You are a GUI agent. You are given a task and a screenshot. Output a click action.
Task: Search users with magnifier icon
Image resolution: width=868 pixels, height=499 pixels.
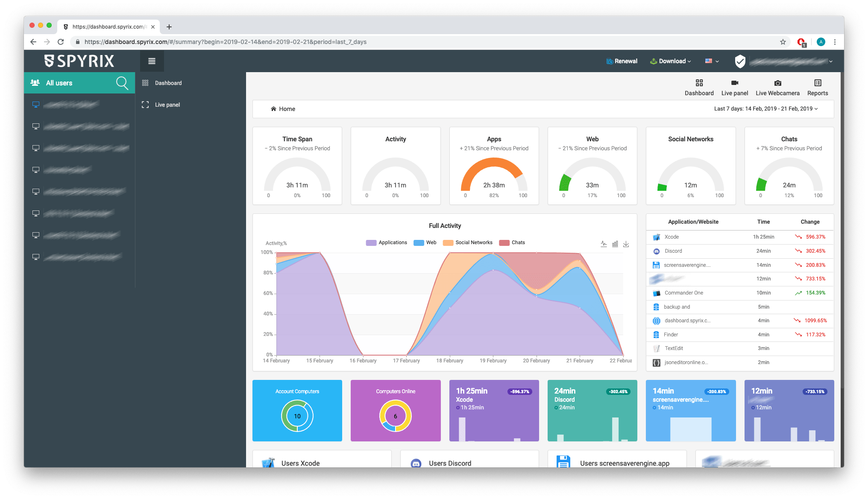122,83
